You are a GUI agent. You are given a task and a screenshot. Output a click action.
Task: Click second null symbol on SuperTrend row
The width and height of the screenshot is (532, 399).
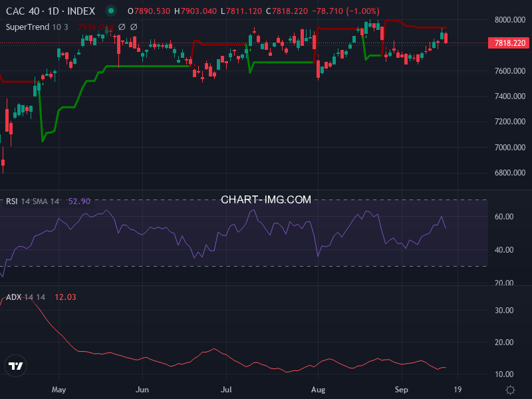(x=134, y=27)
